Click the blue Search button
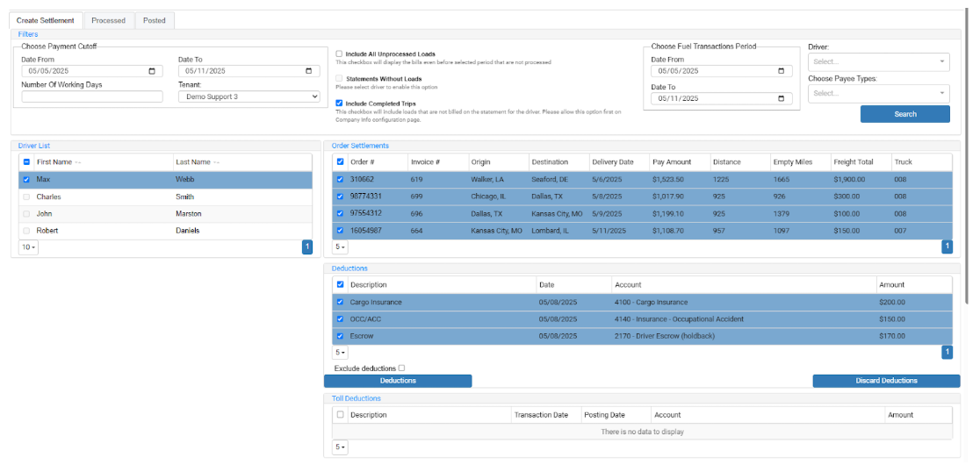 click(x=905, y=114)
